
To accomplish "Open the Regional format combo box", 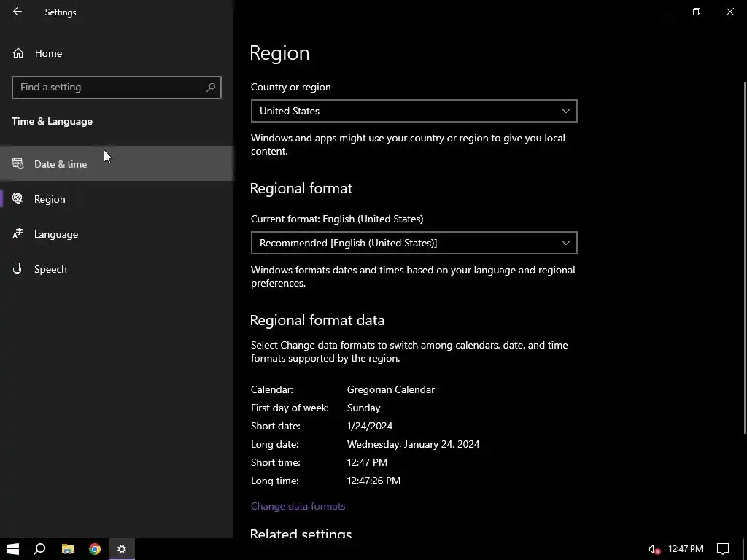I will [414, 243].
